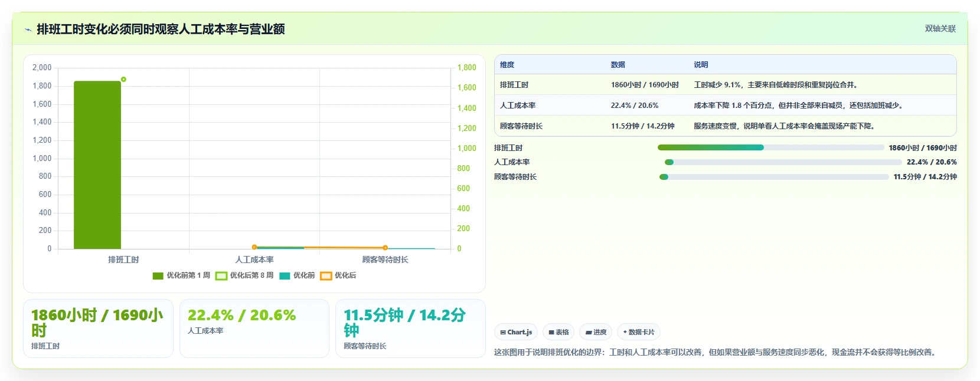The width and height of the screenshot is (980, 381).
Task: Click the 顾客等待时长 progress bar
Action: (x=774, y=177)
